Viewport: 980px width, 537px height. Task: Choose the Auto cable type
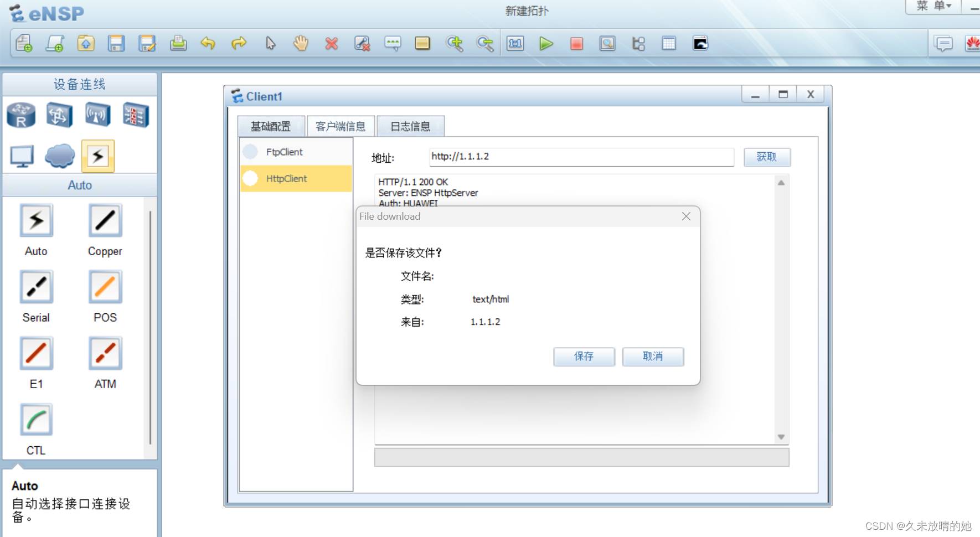point(37,220)
